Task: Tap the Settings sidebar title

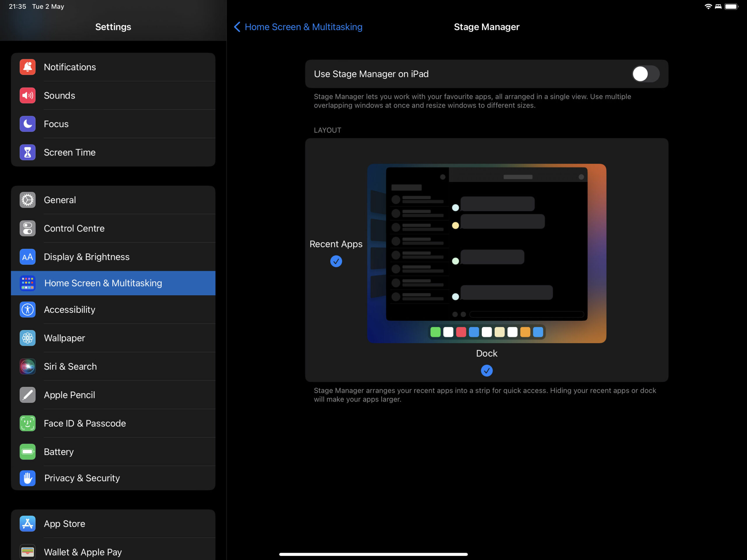Action: (x=113, y=27)
